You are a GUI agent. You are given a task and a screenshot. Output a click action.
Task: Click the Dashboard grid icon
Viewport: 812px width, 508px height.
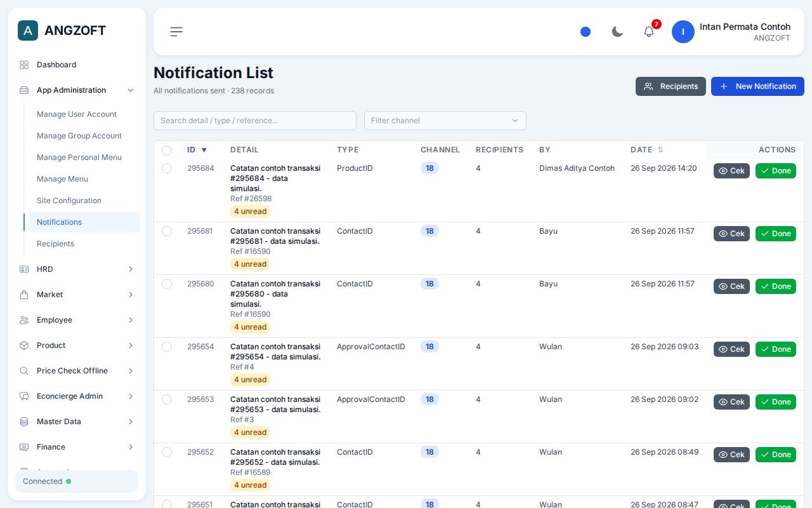pos(24,65)
